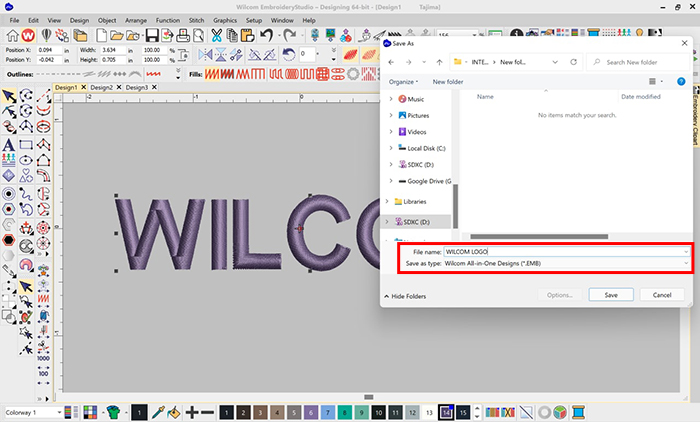The height and width of the screenshot is (422, 700).
Task: Open the Colorway 1 dropdown
Action: 59,412
